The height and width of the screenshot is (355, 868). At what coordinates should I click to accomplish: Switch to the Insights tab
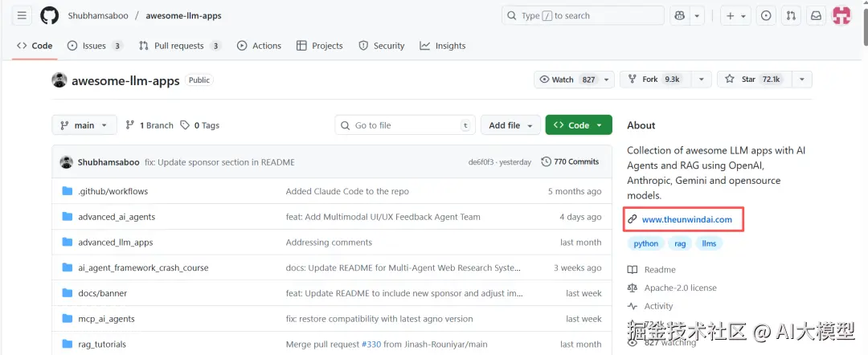pos(443,46)
